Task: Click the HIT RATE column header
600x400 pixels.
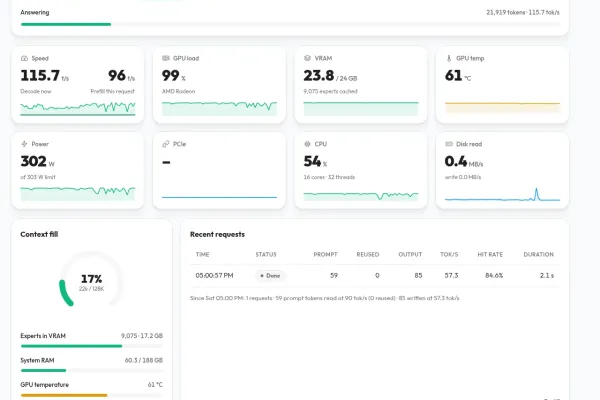Action: point(490,255)
